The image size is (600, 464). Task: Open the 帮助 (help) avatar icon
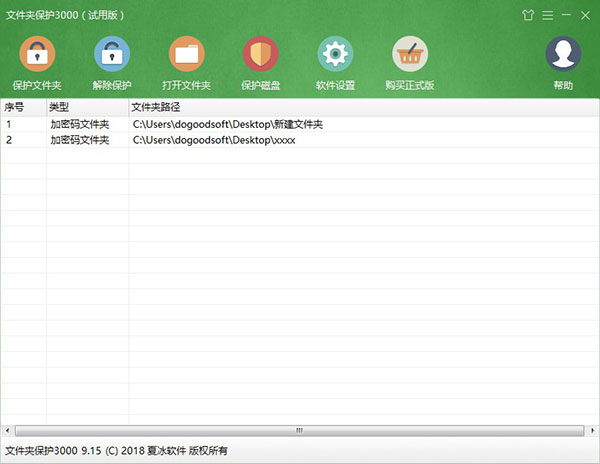[563, 55]
